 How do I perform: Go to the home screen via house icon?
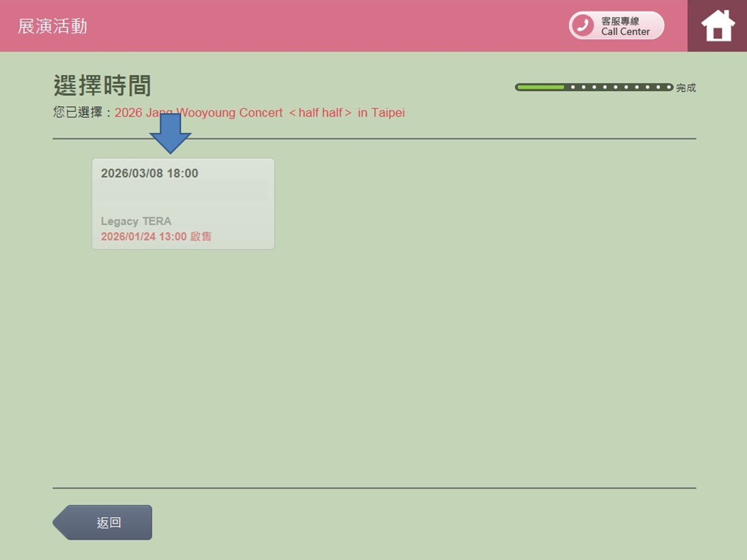(x=717, y=26)
